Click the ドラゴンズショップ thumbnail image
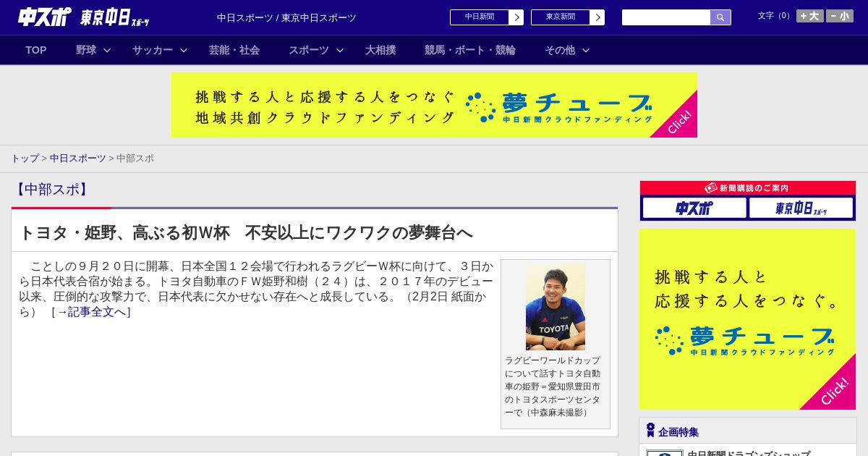 [665, 453]
